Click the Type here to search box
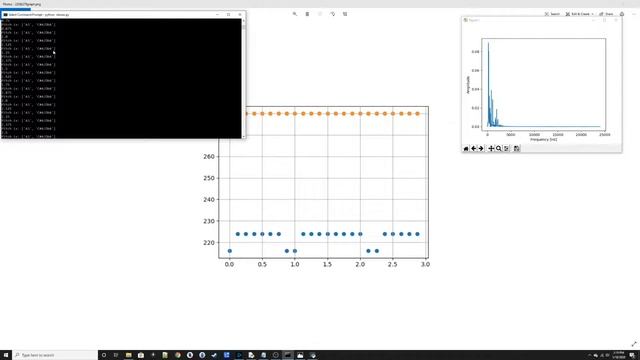 click(55, 355)
